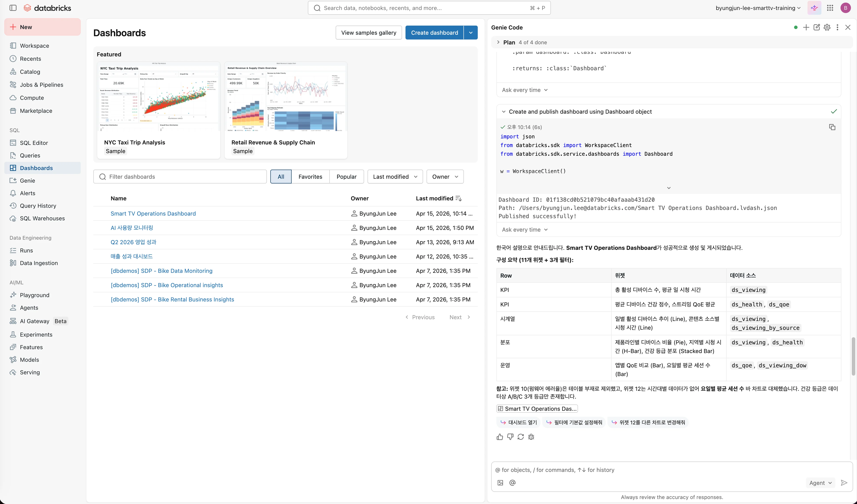Give thumbs down to the response

[x=510, y=437]
